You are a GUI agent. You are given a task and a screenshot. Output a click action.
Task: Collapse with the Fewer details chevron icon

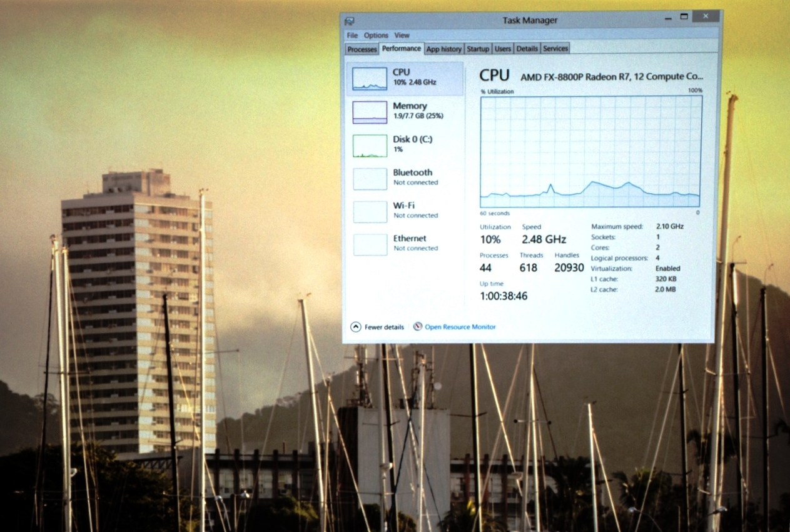point(356,326)
